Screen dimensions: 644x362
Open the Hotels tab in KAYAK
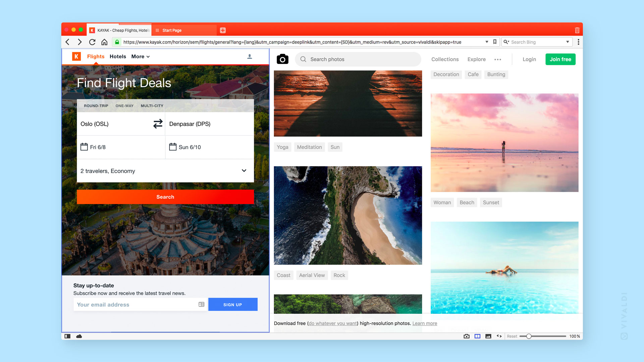click(x=117, y=56)
